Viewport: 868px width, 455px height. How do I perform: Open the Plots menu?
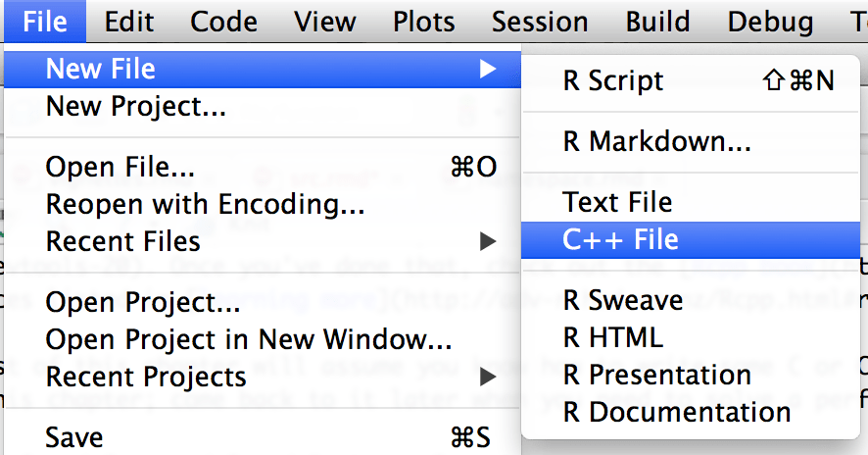point(423,22)
